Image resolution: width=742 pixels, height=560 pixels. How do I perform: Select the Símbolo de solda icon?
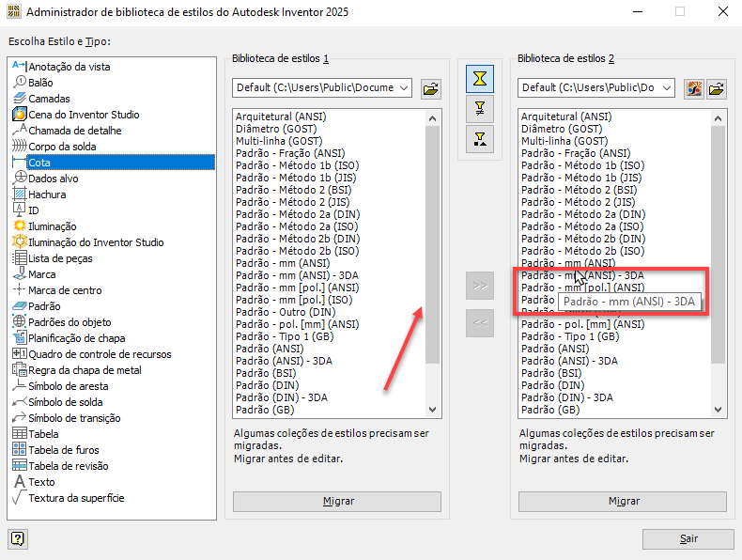20,402
